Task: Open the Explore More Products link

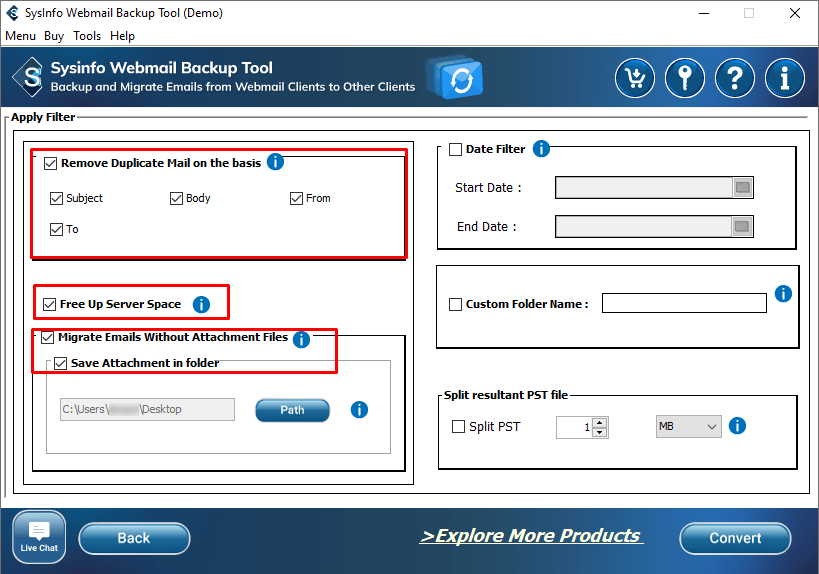Action: [531, 536]
